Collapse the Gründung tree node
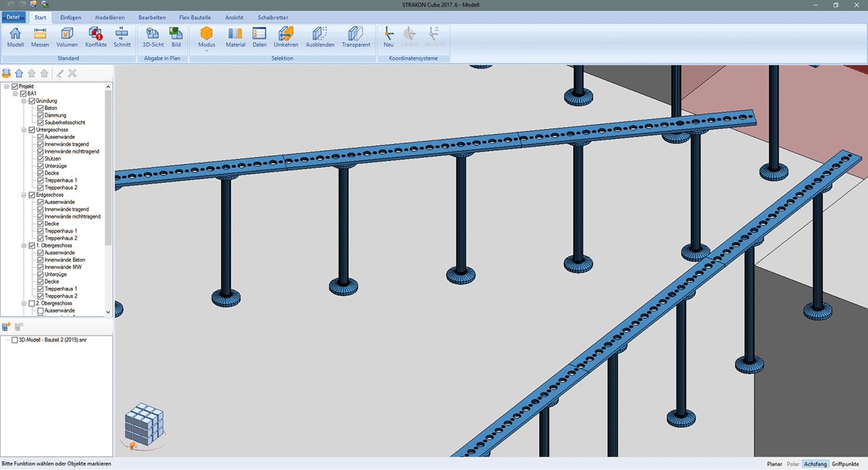Image resolution: width=868 pixels, height=470 pixels. pos(23,101)
